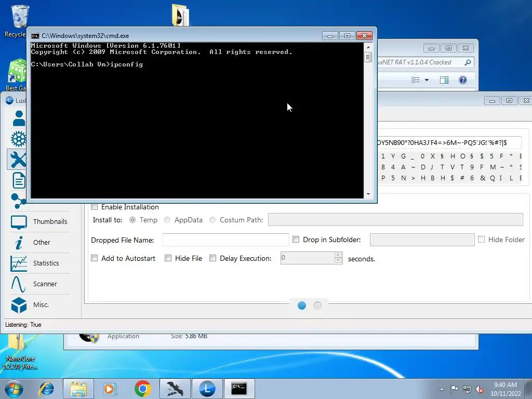Show hidden system tray icons arrow

click(x=442, y=389)
